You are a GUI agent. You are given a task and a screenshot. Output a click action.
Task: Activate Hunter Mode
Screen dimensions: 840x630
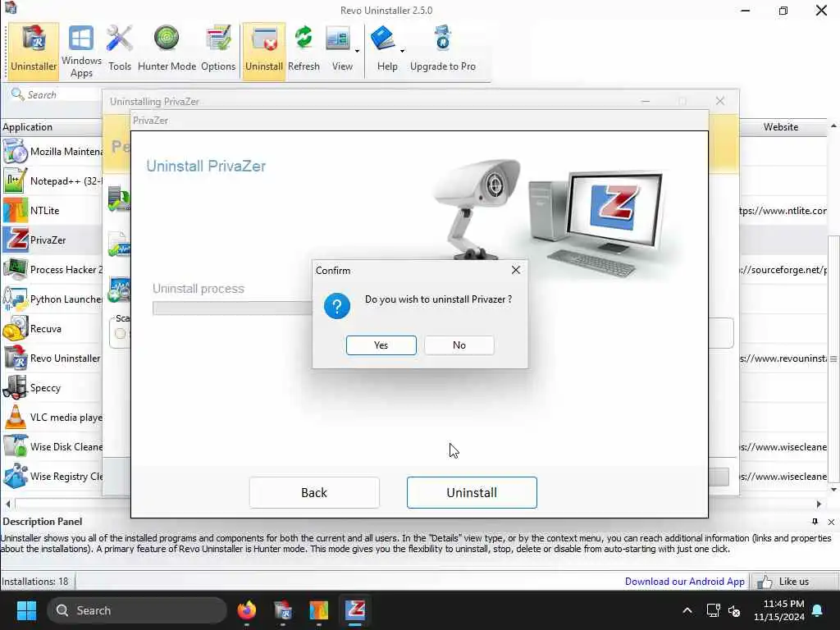[167, 50]
